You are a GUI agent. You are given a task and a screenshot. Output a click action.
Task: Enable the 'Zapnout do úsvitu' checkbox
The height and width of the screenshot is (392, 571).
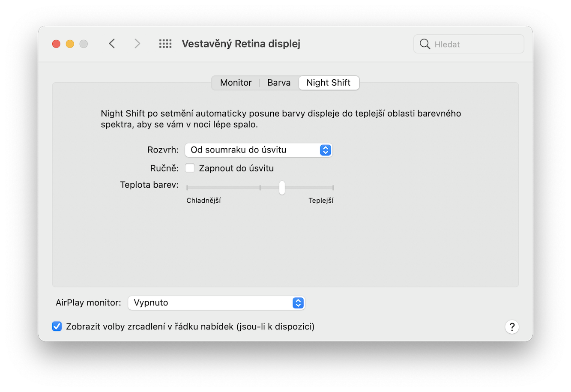(x=190, y=168)
